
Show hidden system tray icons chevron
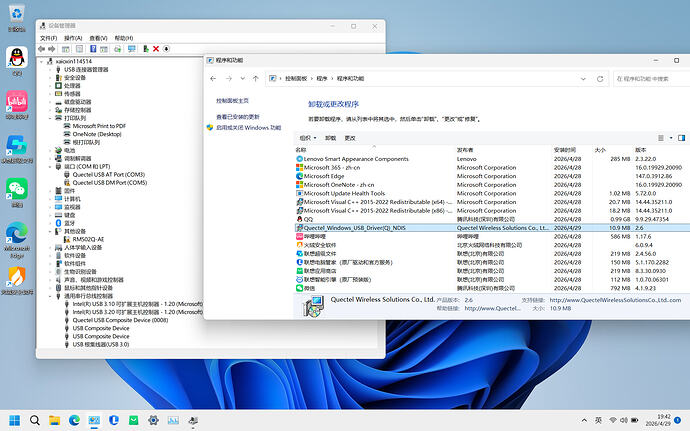[x=584, y=420]
